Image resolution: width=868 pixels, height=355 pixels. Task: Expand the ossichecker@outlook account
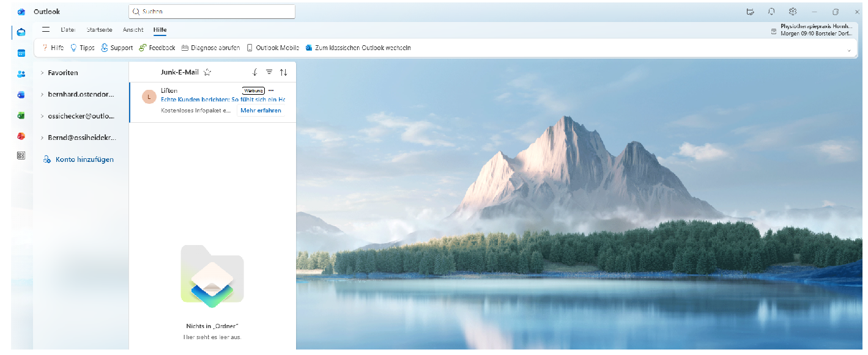(42, 116)
